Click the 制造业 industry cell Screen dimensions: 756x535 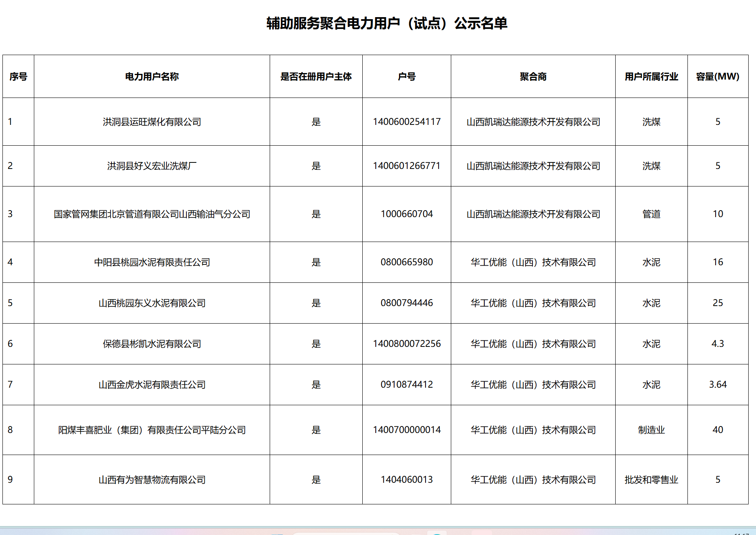651,430
